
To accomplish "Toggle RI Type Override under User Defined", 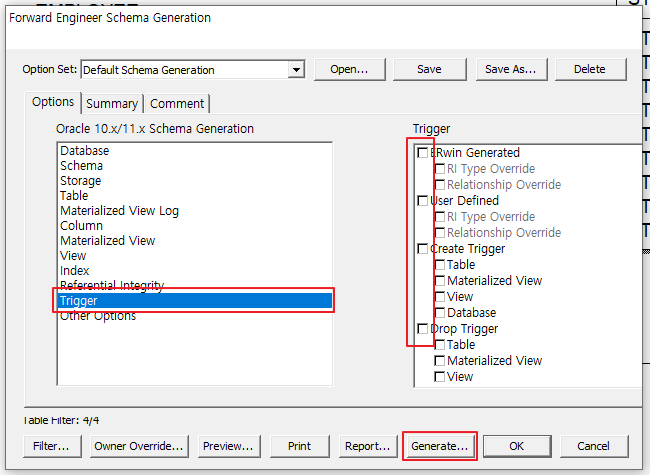I will tap(439, 217).
